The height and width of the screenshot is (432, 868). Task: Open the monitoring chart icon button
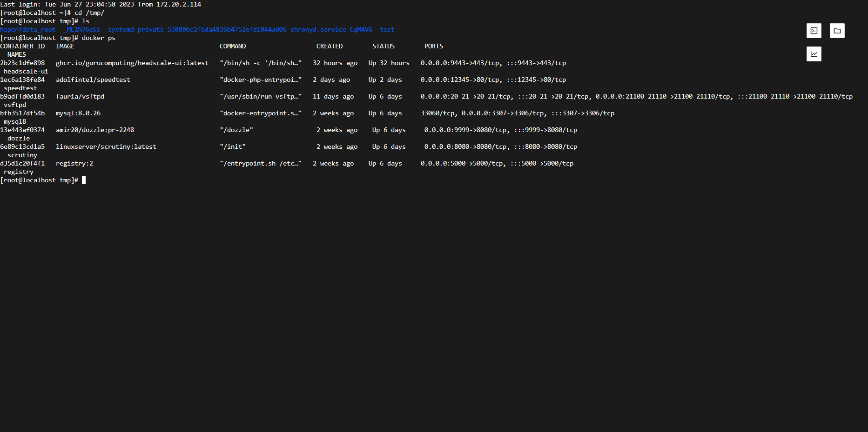tap(814, 54)
